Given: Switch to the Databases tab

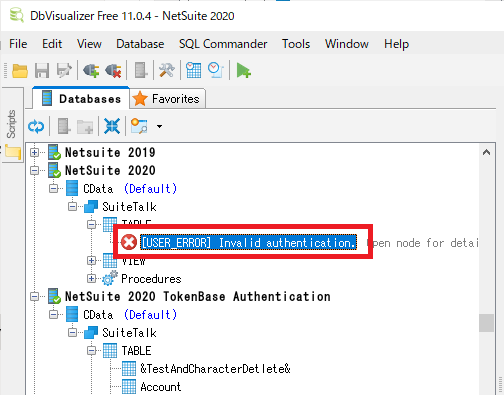Looking at the screenshot, I should [x=81, y=99].
